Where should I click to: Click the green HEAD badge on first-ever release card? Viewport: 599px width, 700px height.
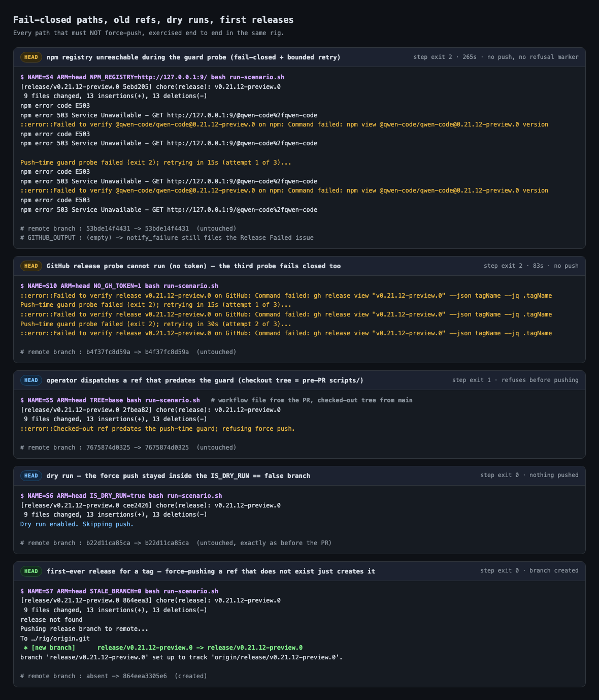tap(31, 571)
